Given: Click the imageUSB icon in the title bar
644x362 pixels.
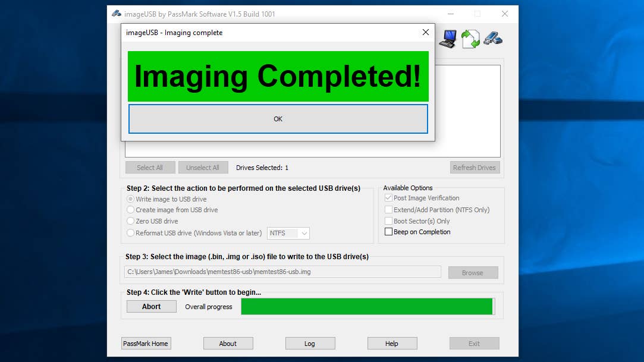Looking at the screenshot, I should (115, 13).
